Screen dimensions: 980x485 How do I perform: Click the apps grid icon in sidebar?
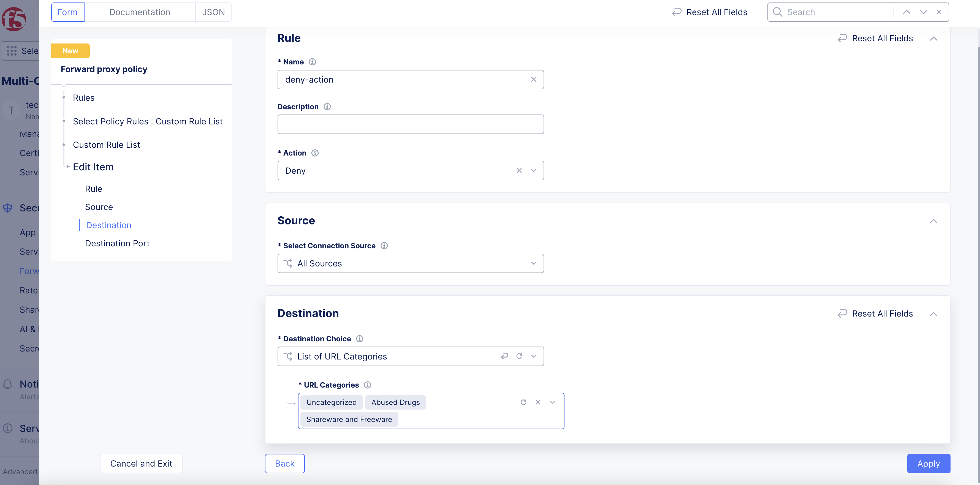12,51
